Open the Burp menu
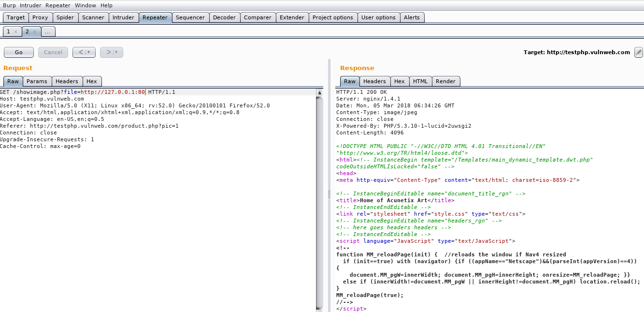The width and height of the screenshot is (644, 312). pos(10,5)
